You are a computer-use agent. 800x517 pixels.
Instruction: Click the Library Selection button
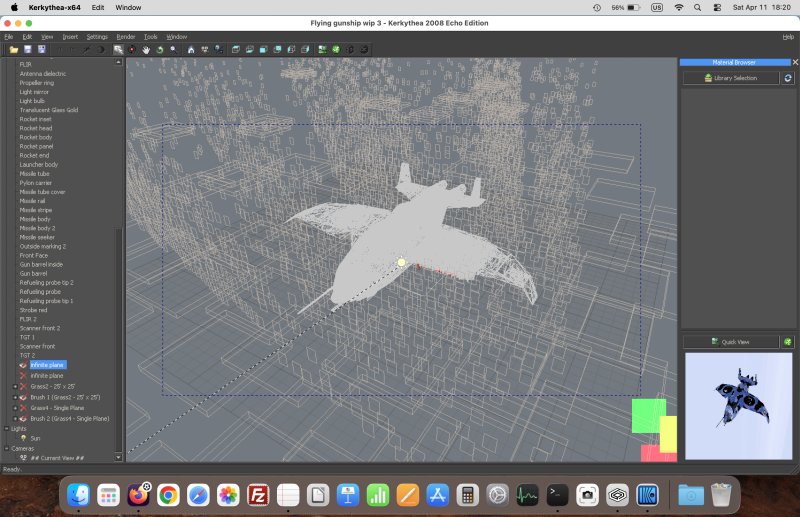[x=730, y=78]
